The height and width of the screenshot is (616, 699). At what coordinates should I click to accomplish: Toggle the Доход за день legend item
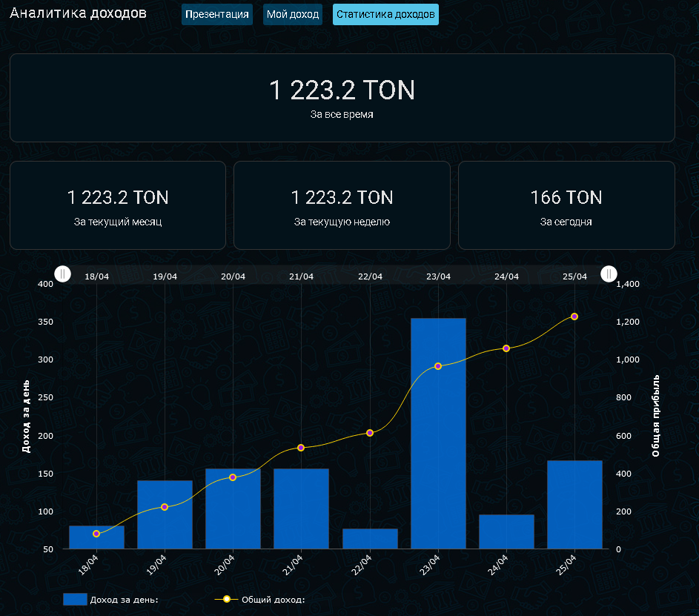point(111,600)
